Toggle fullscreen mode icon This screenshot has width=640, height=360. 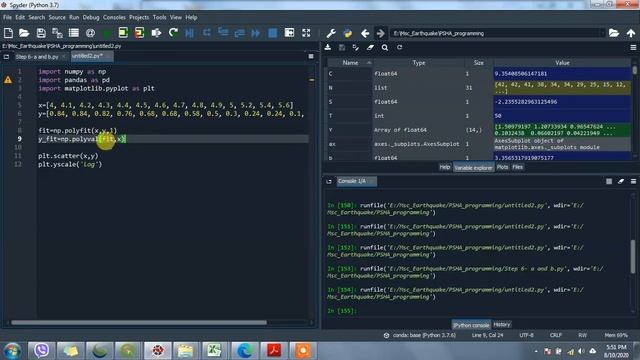point(306,33)
